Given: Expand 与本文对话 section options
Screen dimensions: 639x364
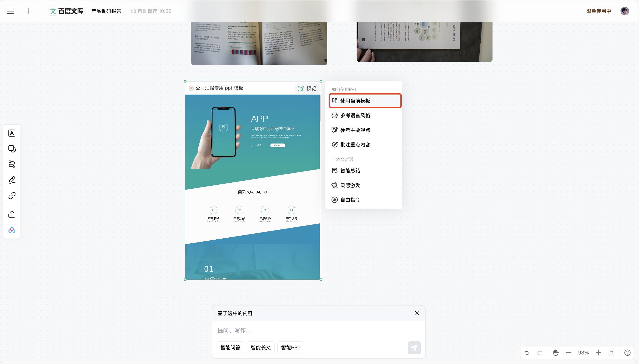Looking at the screenshot, I should [x=344, y=159].
